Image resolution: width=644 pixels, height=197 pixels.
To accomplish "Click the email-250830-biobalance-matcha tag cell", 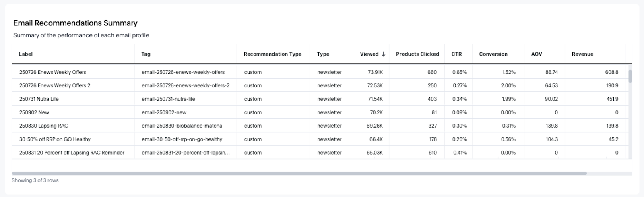I will click(x=182, y=126).
